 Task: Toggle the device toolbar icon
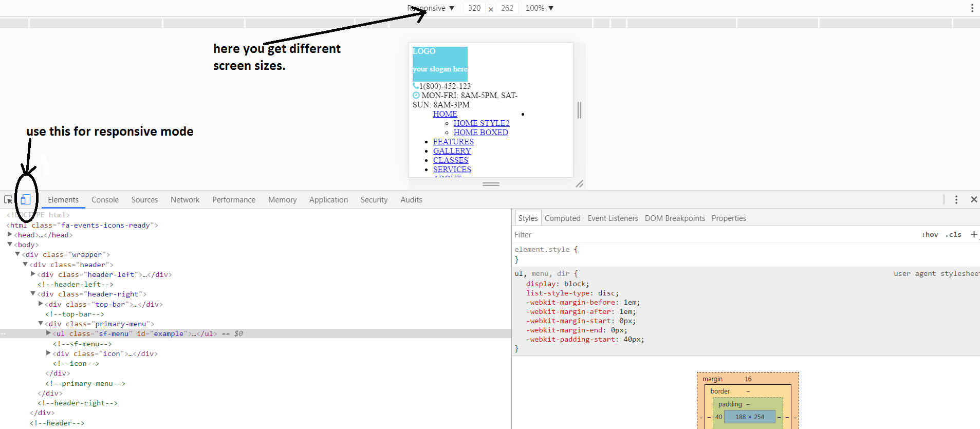(25, 200)
